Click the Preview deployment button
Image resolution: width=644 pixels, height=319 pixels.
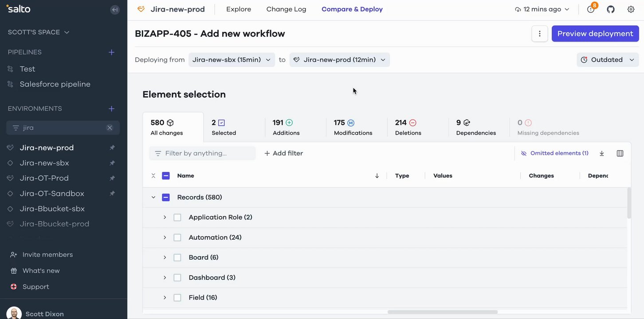point(595,34)
